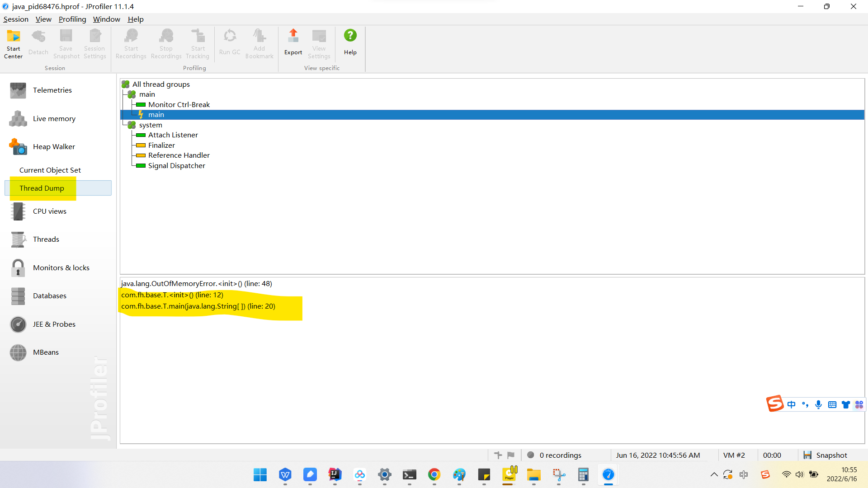Click the Export toolbar icon
The height and width of the screenshot is (488, 868).
click(x=293, y=43)
